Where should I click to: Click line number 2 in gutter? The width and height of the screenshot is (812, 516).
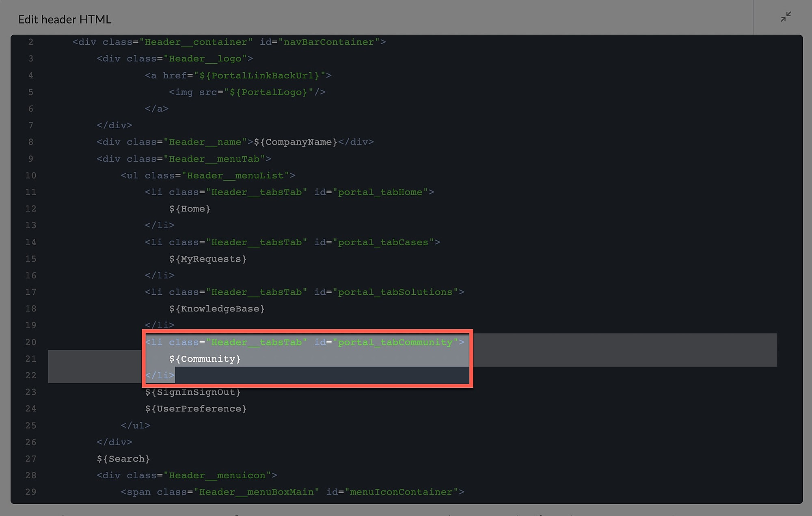click(x=31, y=42)
